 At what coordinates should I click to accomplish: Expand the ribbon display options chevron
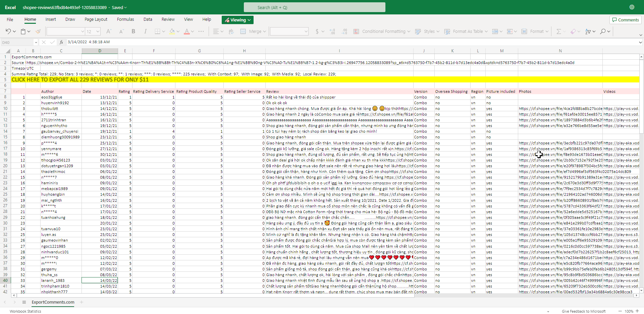click(640, 35)
